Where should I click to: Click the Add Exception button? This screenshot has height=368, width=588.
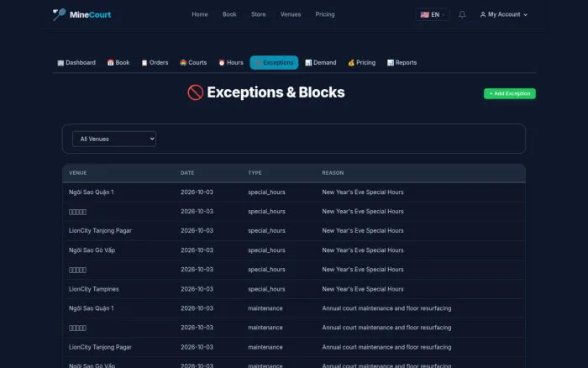[x=510, y=93]
